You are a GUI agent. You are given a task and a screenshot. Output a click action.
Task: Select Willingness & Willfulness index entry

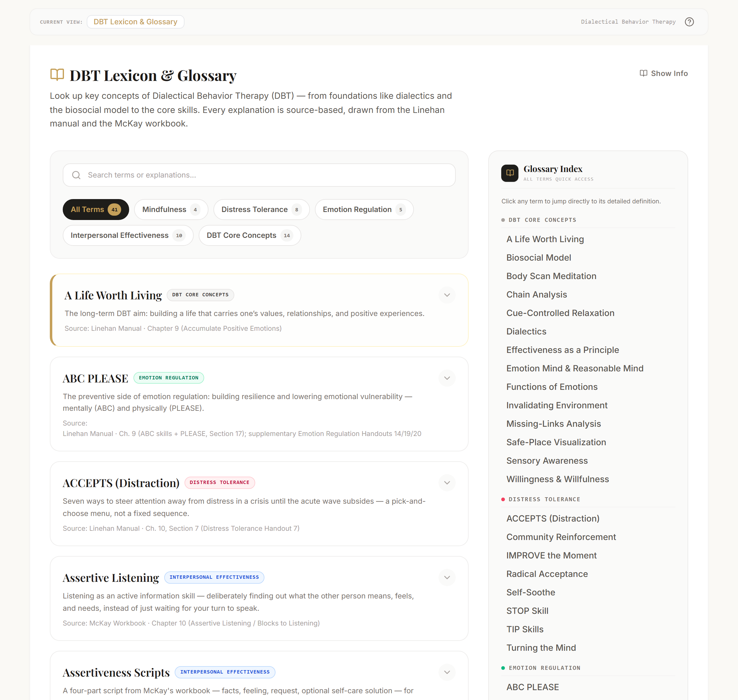pos(557,479)
